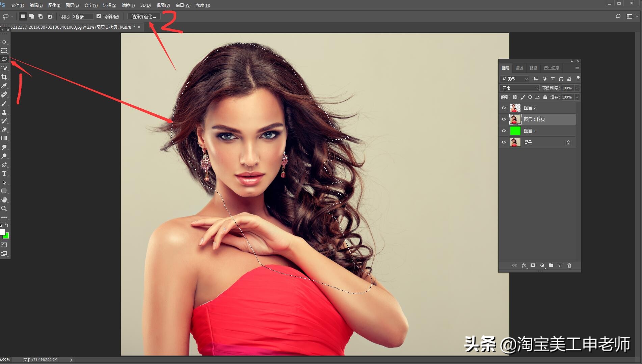Hide the green 图层 1 layer
This screenshot has height=364, width=642.
(504, 131)
